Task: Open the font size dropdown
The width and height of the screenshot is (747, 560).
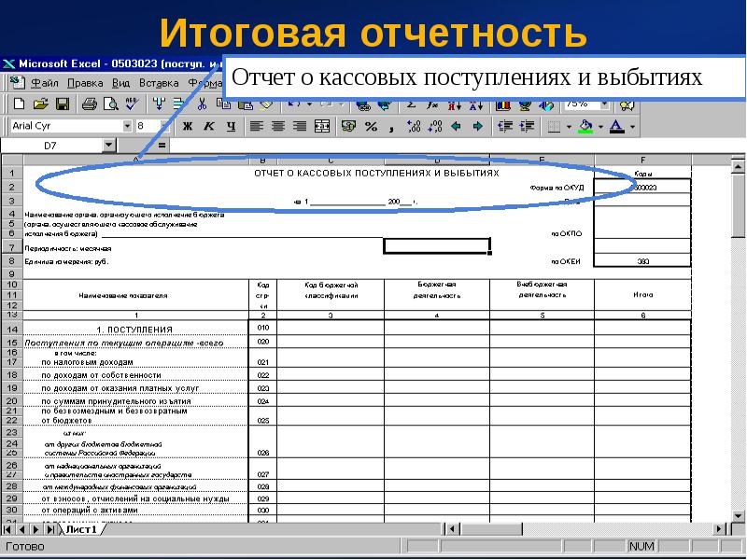Action: click(x=165, y=126)
